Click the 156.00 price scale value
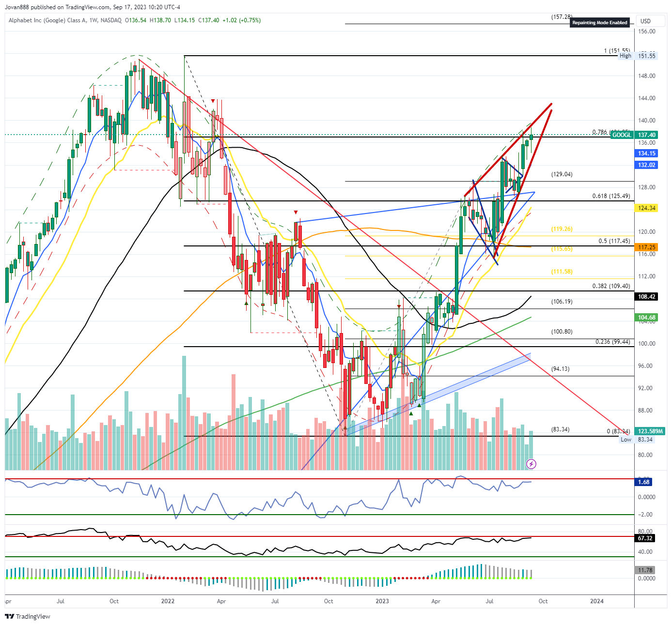Viewport: 672px width, 625px height. (646, 31)
